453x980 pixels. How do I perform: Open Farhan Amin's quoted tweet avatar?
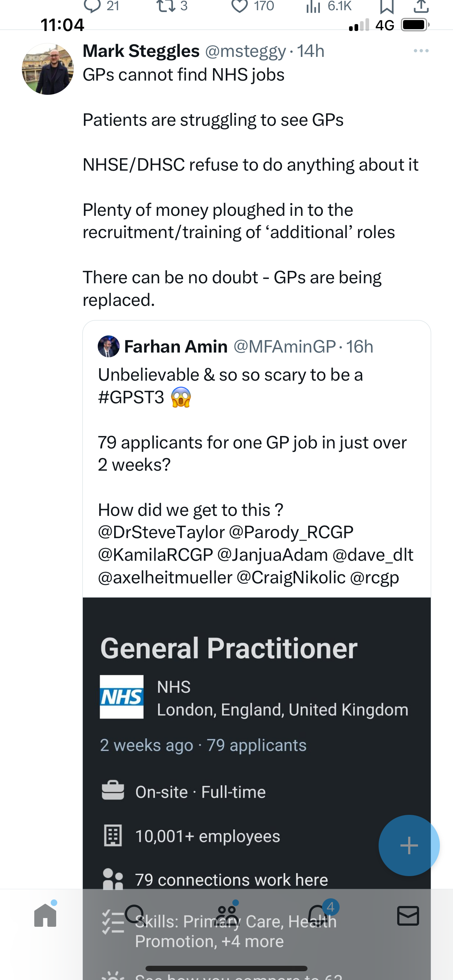pyautogui.click(x=108, y=346)
